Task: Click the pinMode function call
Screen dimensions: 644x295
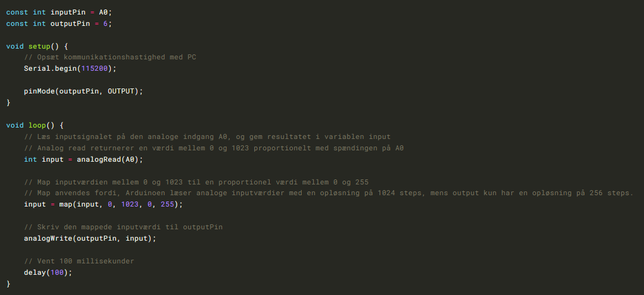Action: [39, 91]
